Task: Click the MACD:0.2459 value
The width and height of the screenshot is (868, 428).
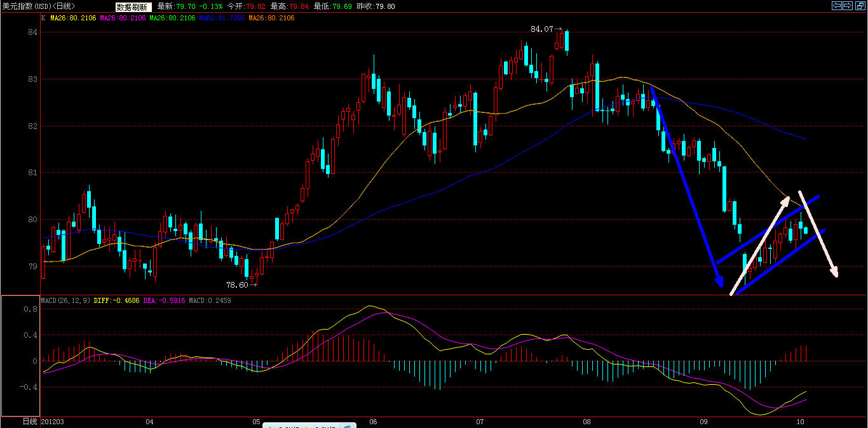Action: coord(210,300)
